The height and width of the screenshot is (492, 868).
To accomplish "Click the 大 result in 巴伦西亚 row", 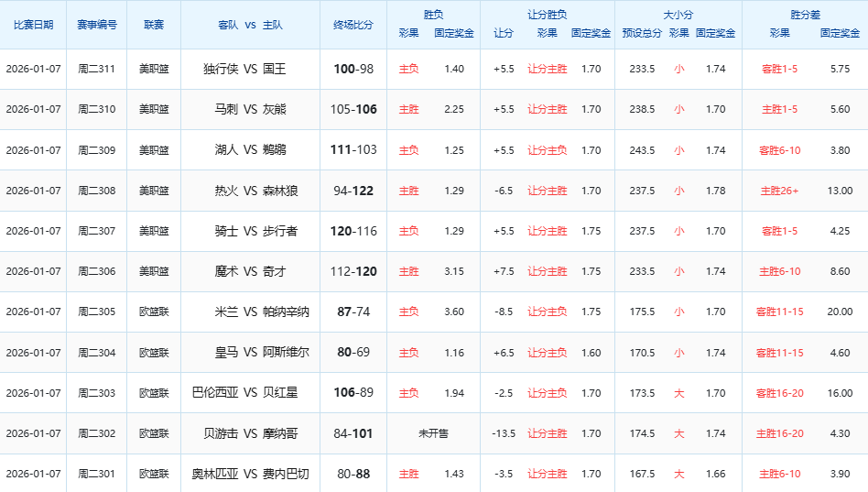I will (x=678, y=393).
